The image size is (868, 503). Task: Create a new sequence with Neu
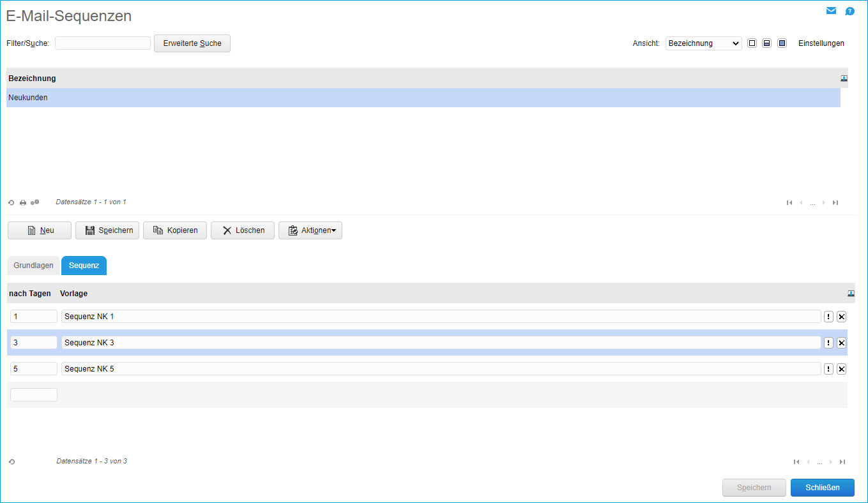[40, 230]
